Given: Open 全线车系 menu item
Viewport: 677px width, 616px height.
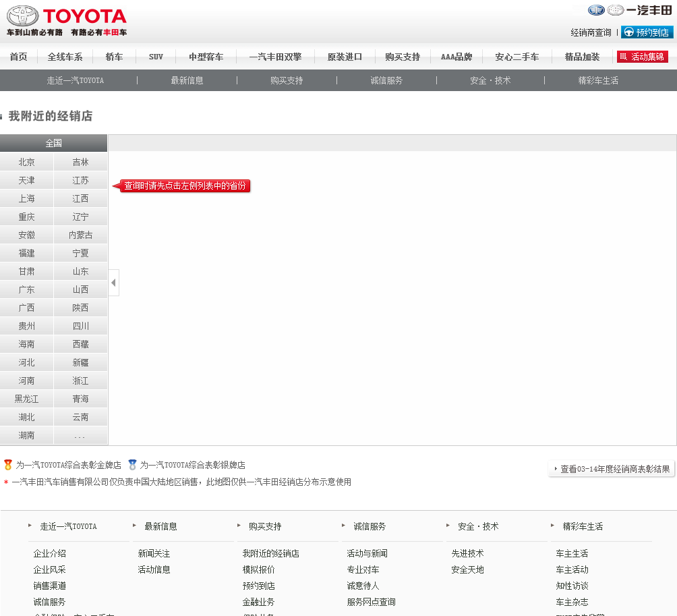Looking at the screenshot, I should click(x=65, y=57).
